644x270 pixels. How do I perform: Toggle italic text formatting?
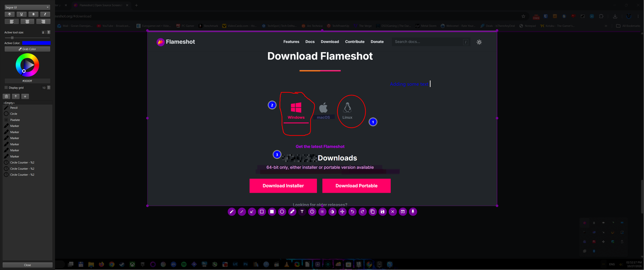45,14
